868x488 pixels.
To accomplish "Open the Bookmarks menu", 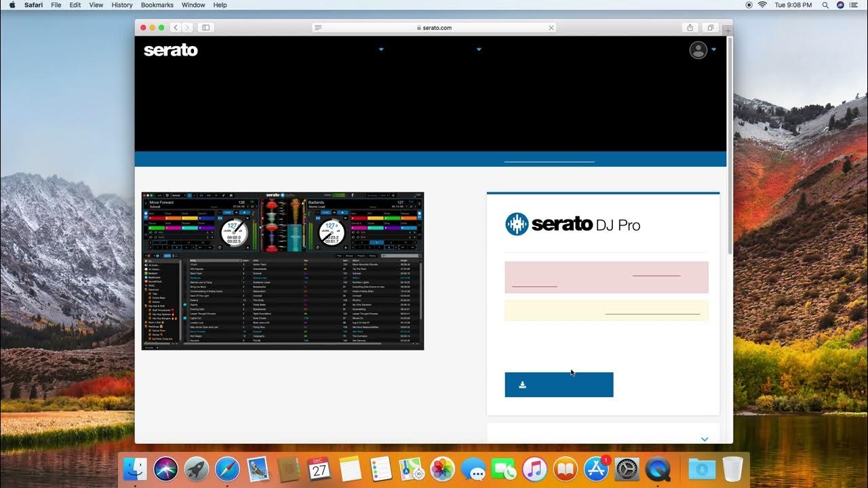I will tap(157, 5).
